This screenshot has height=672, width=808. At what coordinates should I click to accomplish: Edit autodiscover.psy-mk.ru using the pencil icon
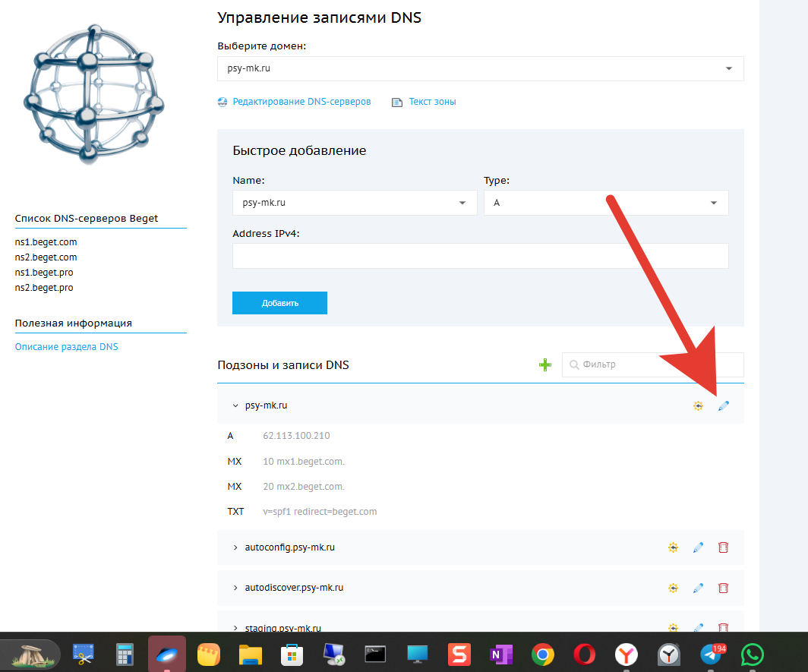point(698,588)
